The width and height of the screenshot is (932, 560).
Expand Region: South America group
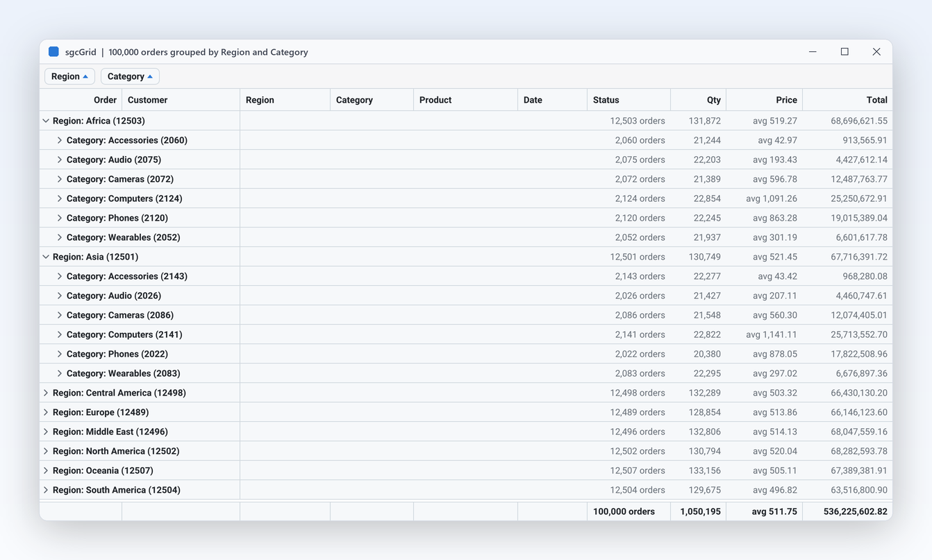tap(46, 490)
